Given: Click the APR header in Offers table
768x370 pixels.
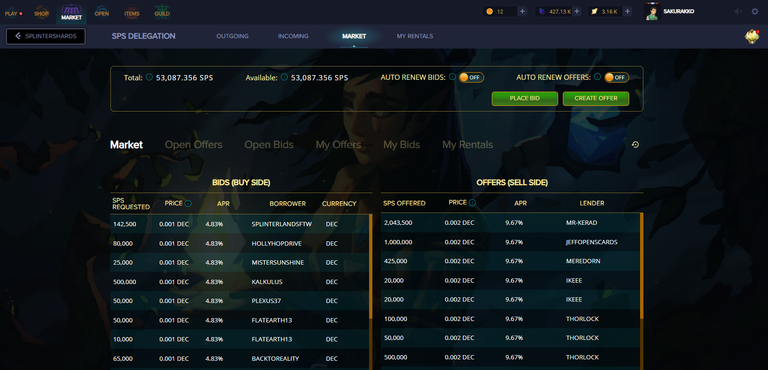Looking at the screenshot, I should (520, 203).
